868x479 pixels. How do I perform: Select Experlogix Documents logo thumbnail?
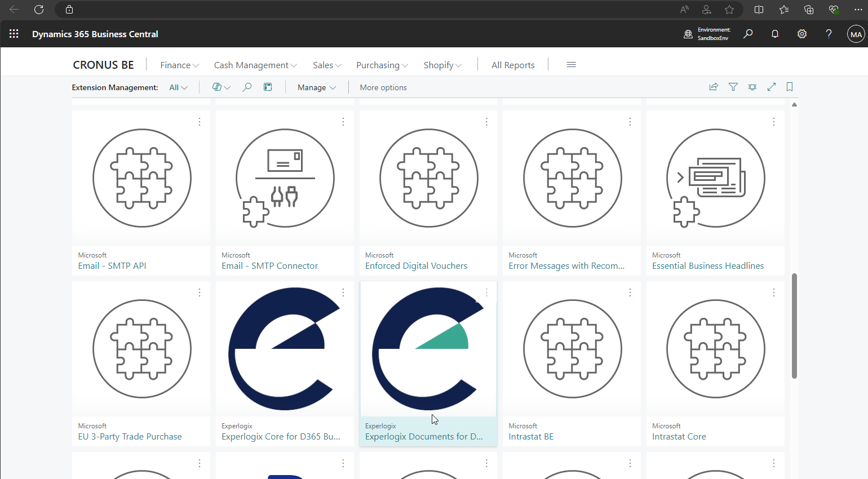[428, 349]
